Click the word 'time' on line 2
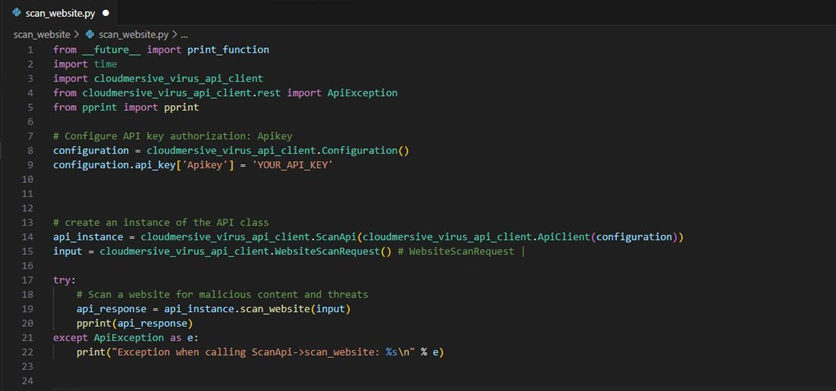The height and width of the screenshot is (391, 836). click(x=106, y=65)
